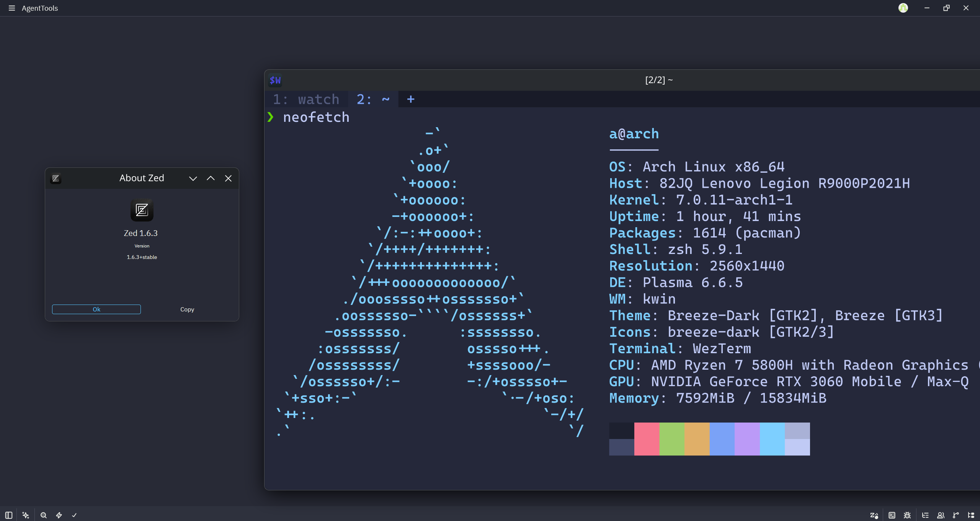Minimize the Zed main window
The height and width of the screenshot is (521, 980).
coord(927,8)
